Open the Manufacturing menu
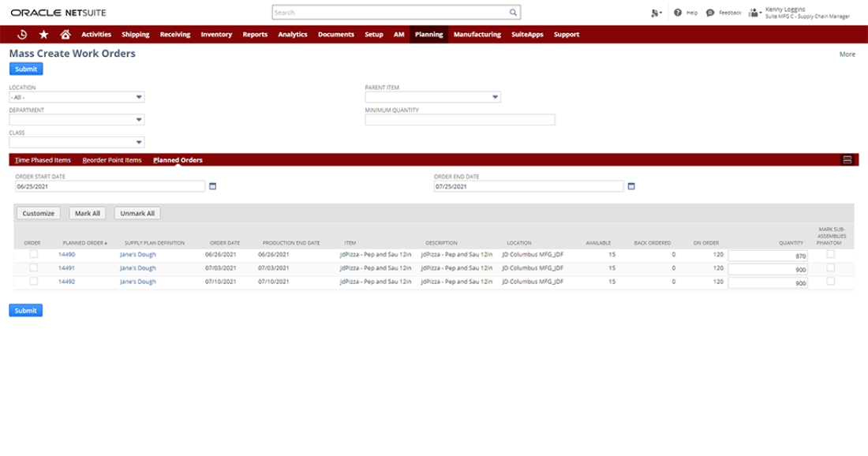Image resolution: width=868 pixels, height=456 pixels. (477, 35)
